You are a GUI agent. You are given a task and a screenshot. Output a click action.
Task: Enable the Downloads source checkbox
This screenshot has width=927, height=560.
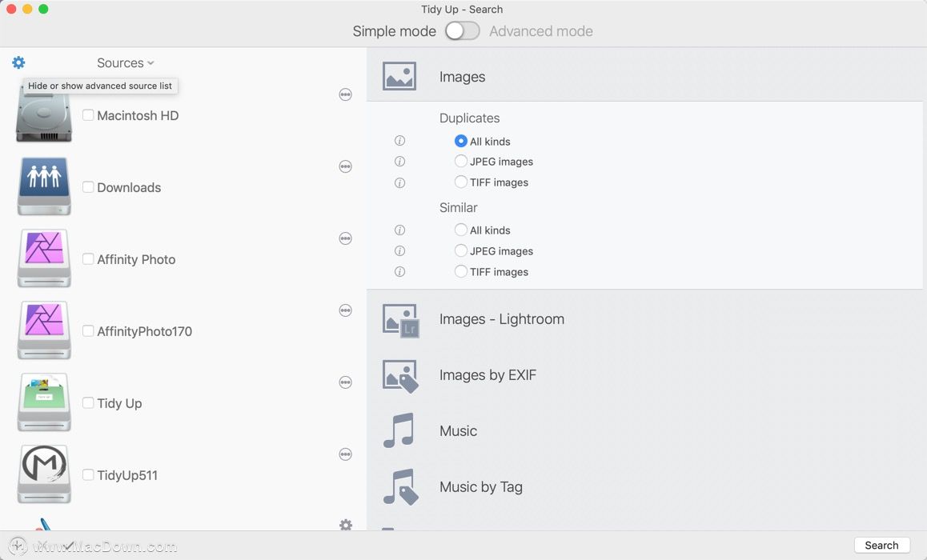point(88,187)
